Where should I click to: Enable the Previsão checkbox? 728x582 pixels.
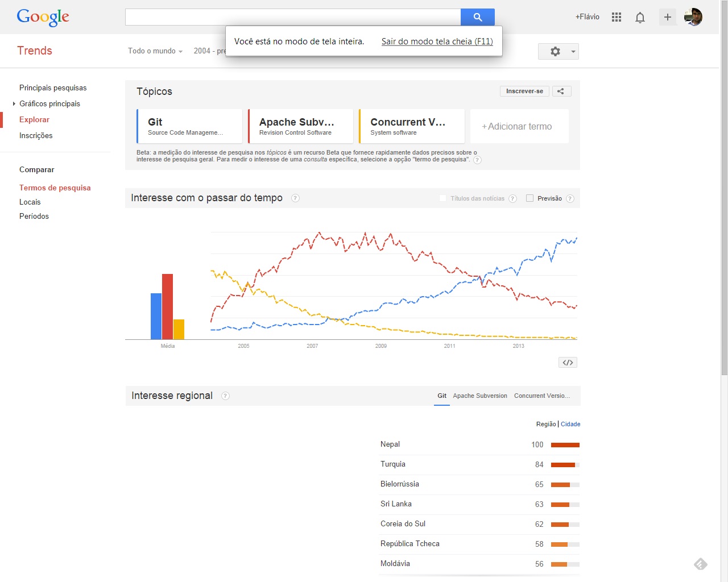[x=530, y=198]
